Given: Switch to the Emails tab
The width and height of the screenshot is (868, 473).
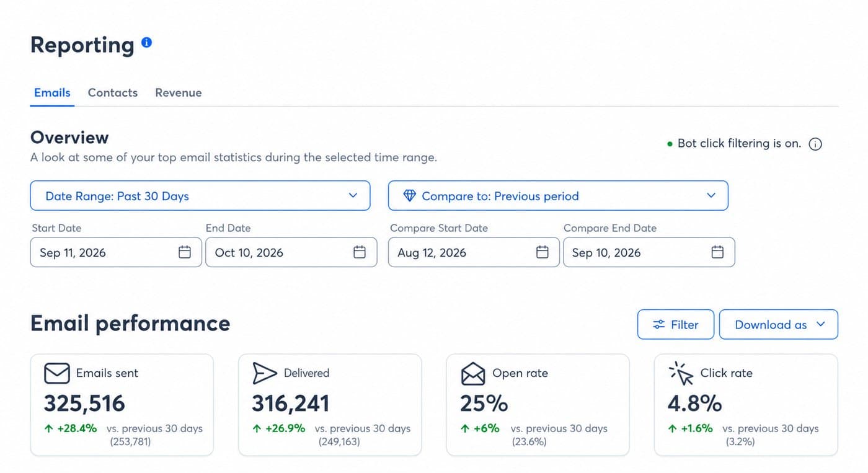Looking at the screenshot, I should 52,93.
